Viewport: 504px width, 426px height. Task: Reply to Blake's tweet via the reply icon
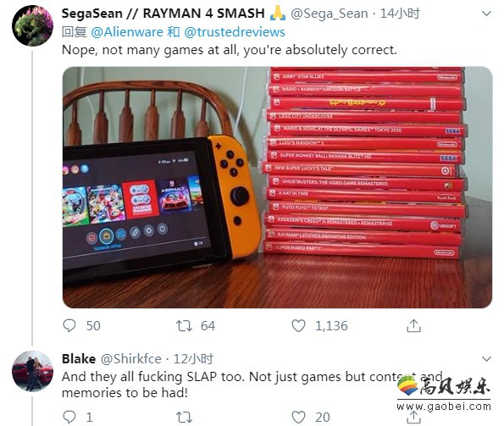pos(69,417)
